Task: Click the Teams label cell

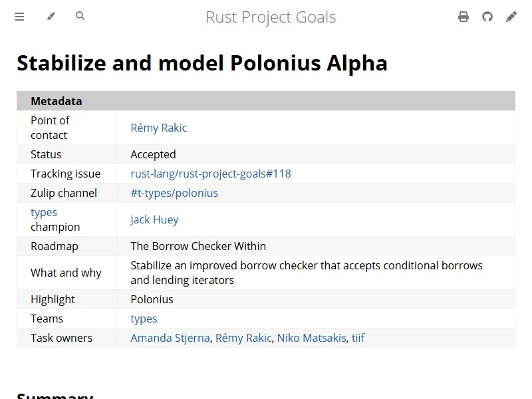Action: (x=67, y=319)
